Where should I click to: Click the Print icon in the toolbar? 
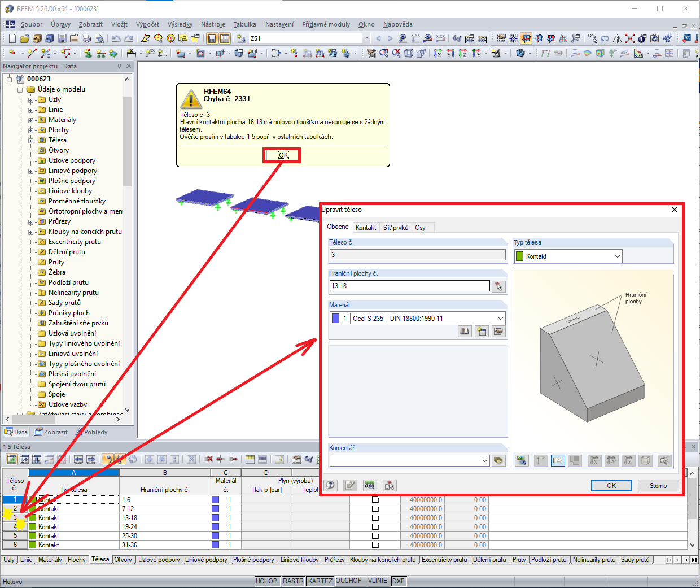tap(87, 38)
